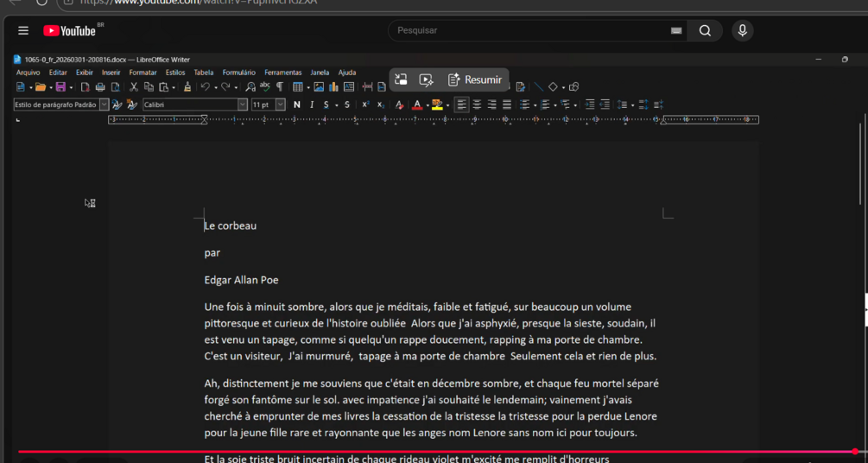
Task: Open the Arquivo menu
Action: point(28,73)
